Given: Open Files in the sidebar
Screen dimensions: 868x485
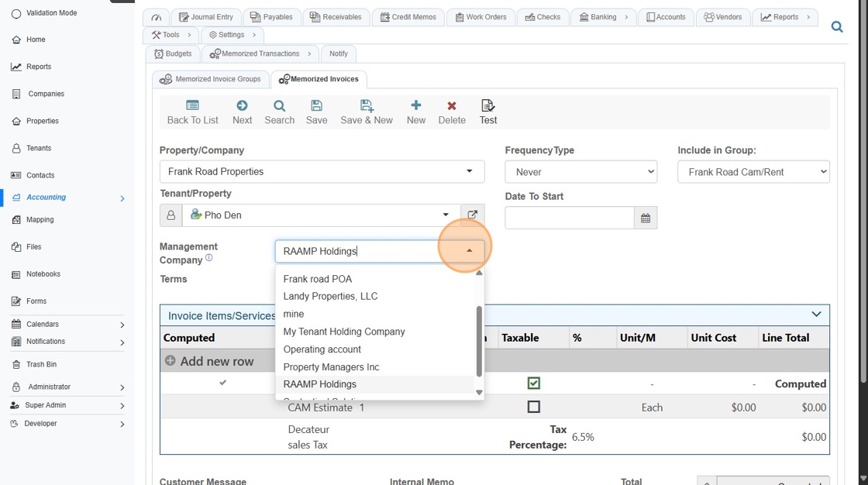Looking at the screenshot, I should (33, 247).
